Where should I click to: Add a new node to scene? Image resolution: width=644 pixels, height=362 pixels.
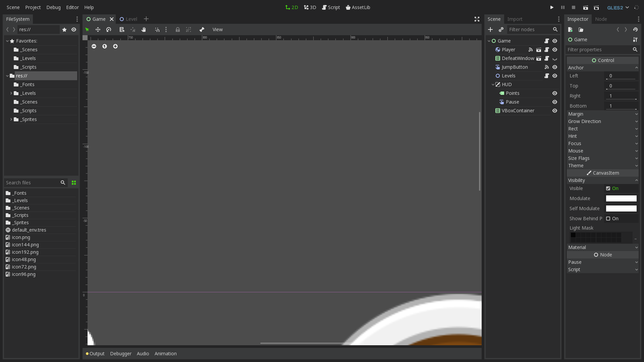[490, 29]
